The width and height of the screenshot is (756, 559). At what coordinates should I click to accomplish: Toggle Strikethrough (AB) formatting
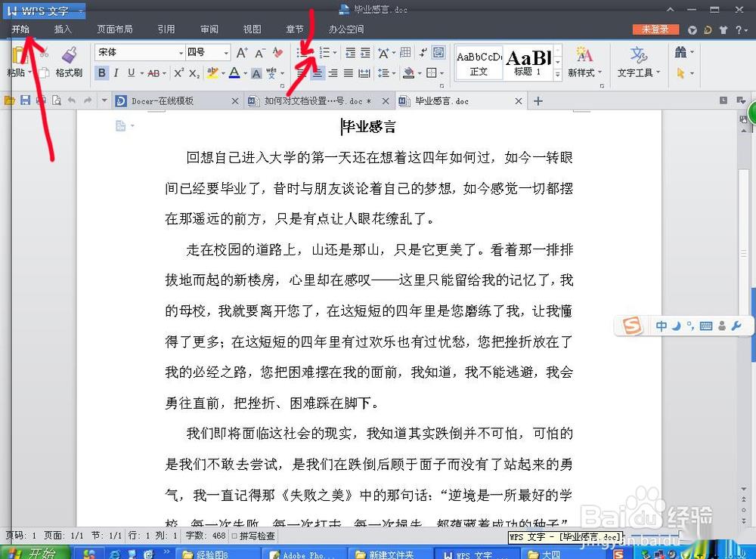[x=153, y=73]
